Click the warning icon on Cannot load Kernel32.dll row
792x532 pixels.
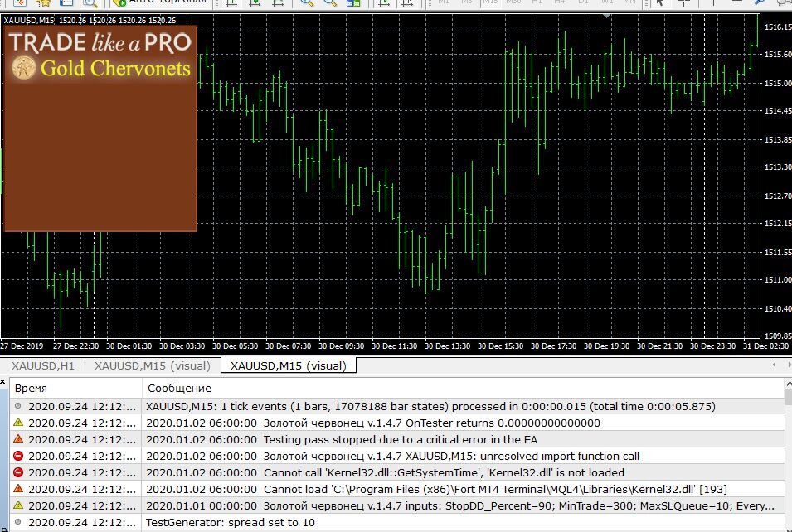tap(18, 489)
